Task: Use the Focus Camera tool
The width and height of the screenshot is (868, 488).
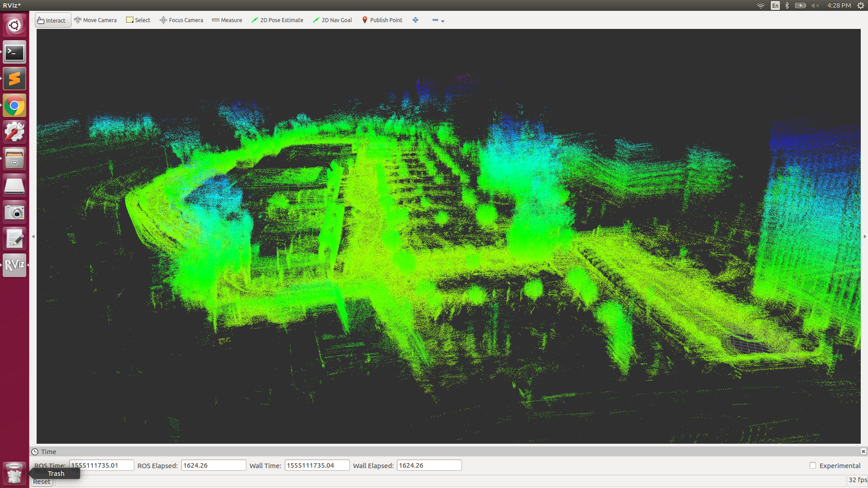Action: 181,20
